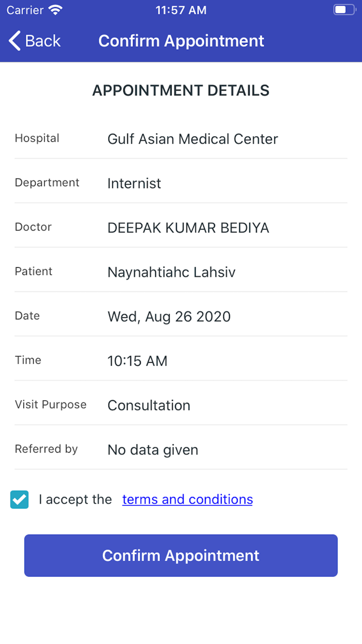Tap the APPOINTMENT DETAILS heading
Image resolution: width=362 pixels, height=644 pixels.
(181, 91)
